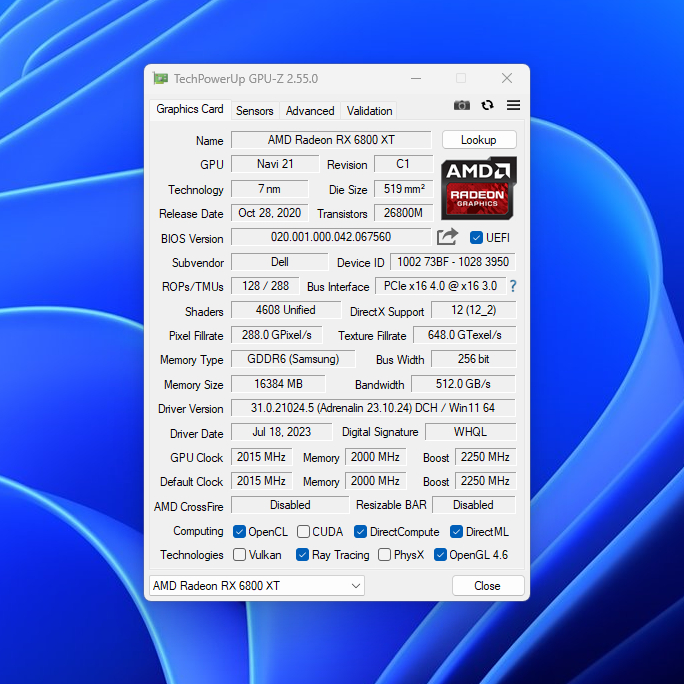The image size is (684, 684).
Task: Open the Advanced tab
Action: [x=310, y=111]
